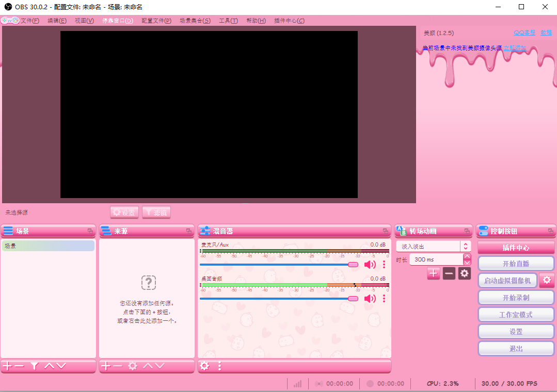The height and width of the screenshot is (392, 557).
Task: Remove source with minus icon
Action: (x=118, y=366)
